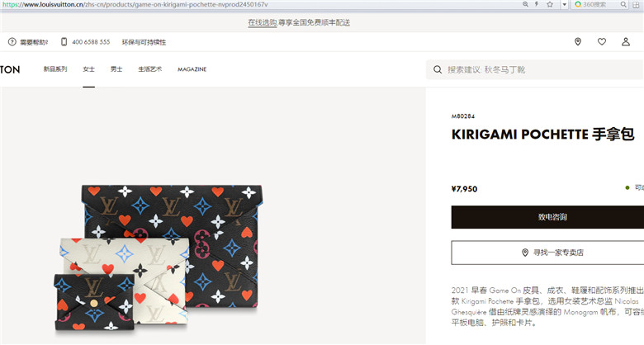This screenshot has height=345, width=644.
Task: Click the KIRIGAMI POCHETTE 手拿包 title
Action: point(543,135)
